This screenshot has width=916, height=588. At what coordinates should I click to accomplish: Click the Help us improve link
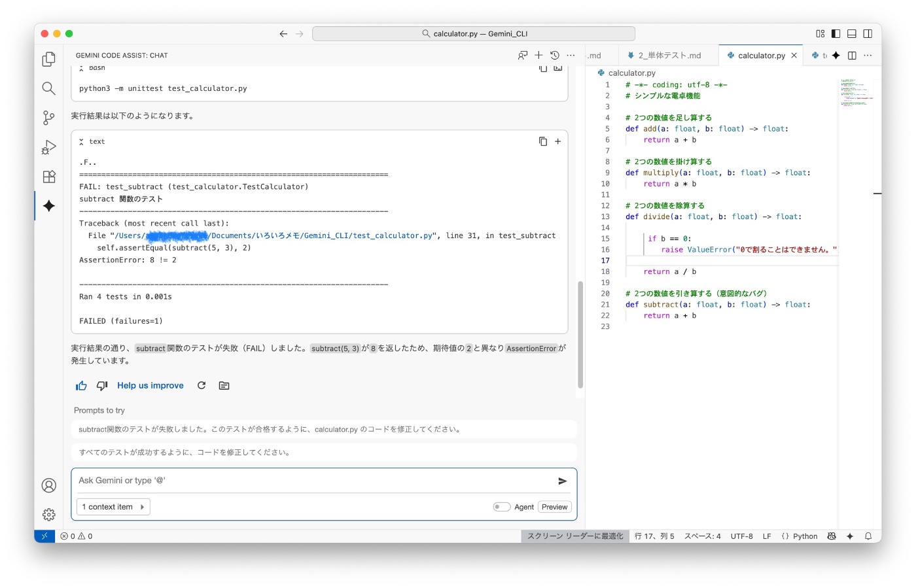coord(150,386)
